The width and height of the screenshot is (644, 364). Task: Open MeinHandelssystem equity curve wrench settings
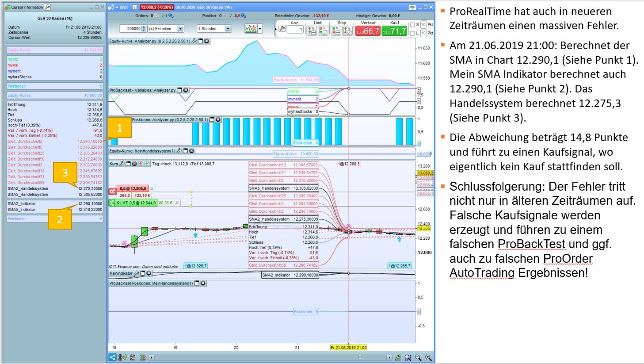click(179, 151)
